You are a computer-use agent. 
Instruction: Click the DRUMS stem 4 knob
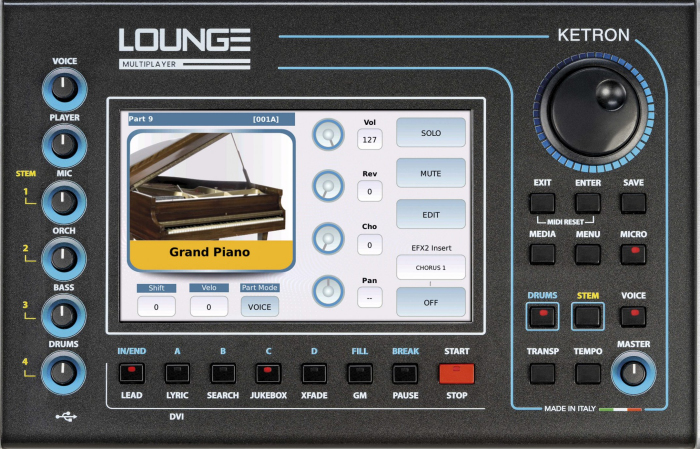[x=63, y=373]
